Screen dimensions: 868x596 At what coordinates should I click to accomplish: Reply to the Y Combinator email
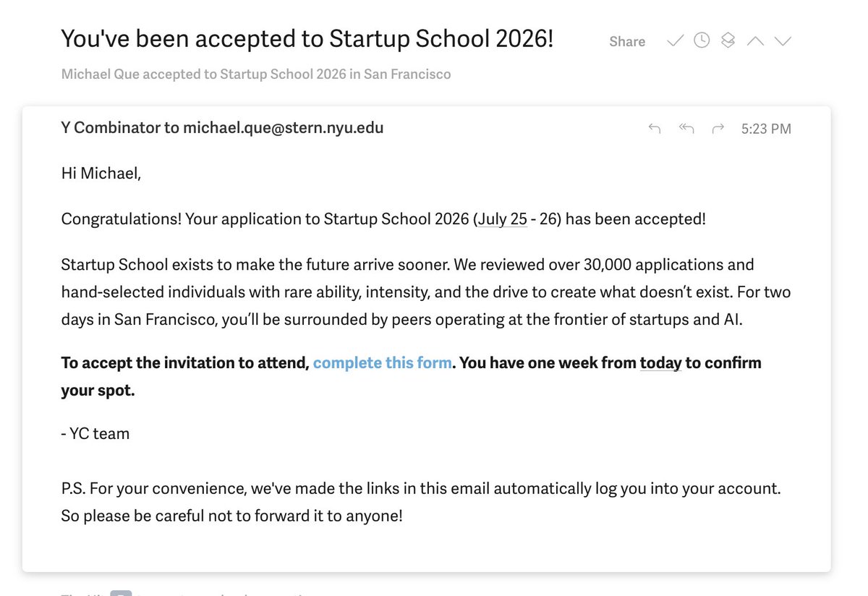[655, 129]
